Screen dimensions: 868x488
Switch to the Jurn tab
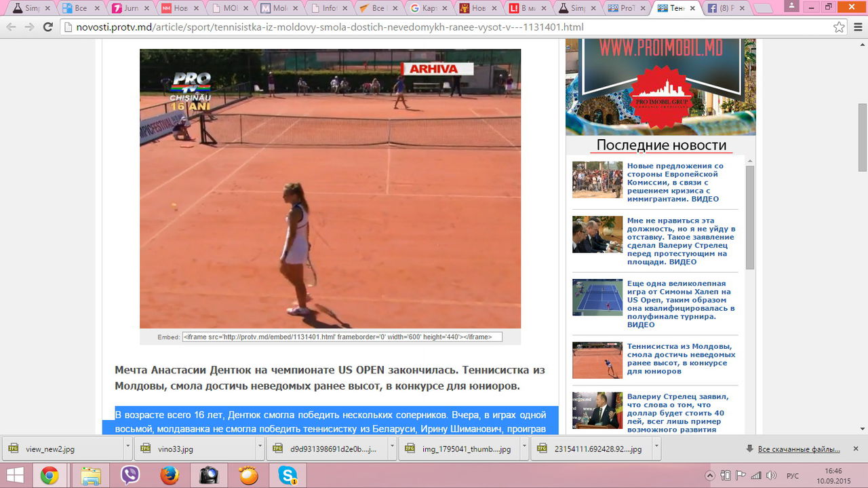[130, 9]
